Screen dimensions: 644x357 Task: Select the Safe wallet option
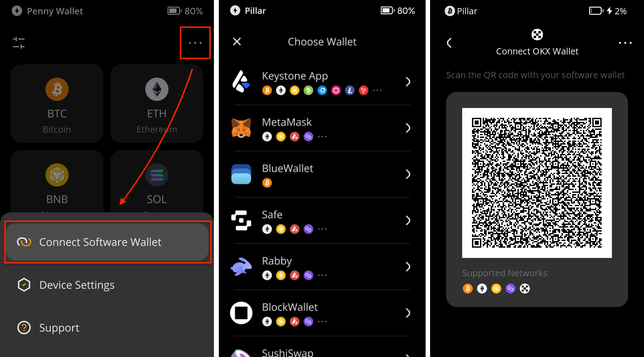[321, 220]
